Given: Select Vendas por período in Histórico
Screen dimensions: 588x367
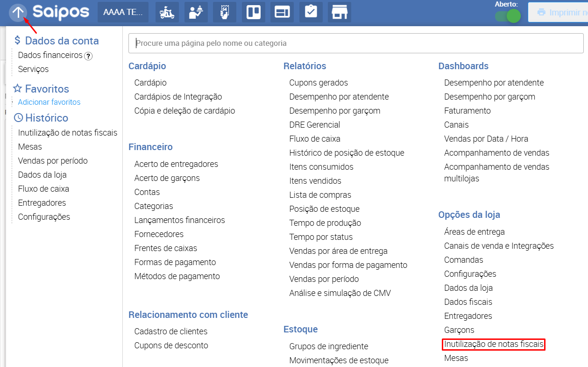Looking at the screenshot, I should [x=53, y=161].
